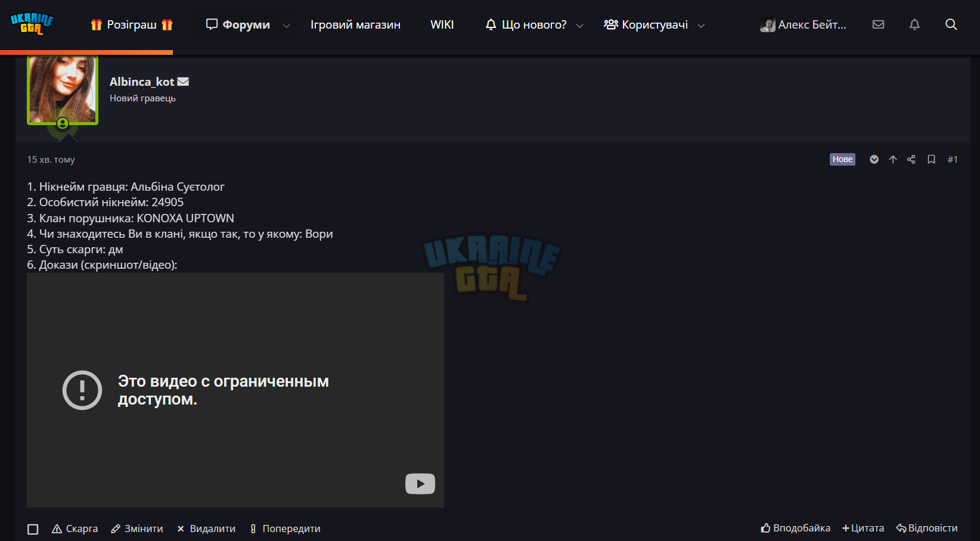Image resolution: width=980 pixels, height=541 pixels.
Task: Open the post options circle-chevron icon
Action: click(874, 159)
